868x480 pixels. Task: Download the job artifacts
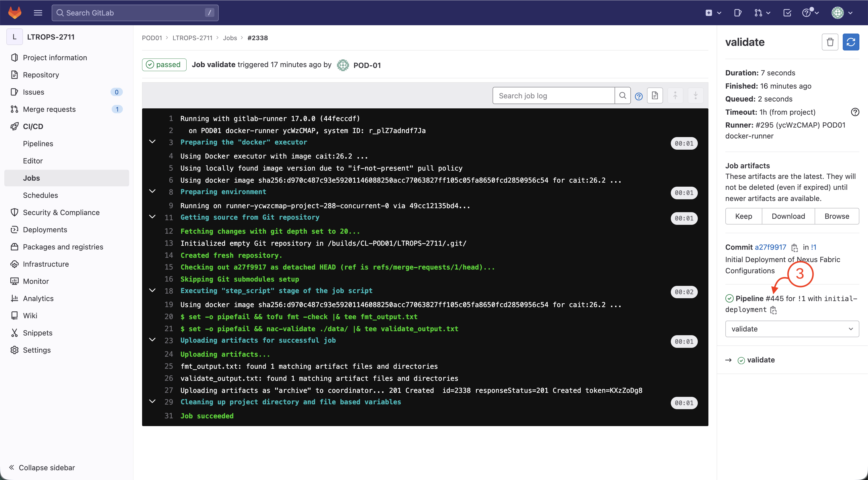pyautogui.click(x=788, y=216)
